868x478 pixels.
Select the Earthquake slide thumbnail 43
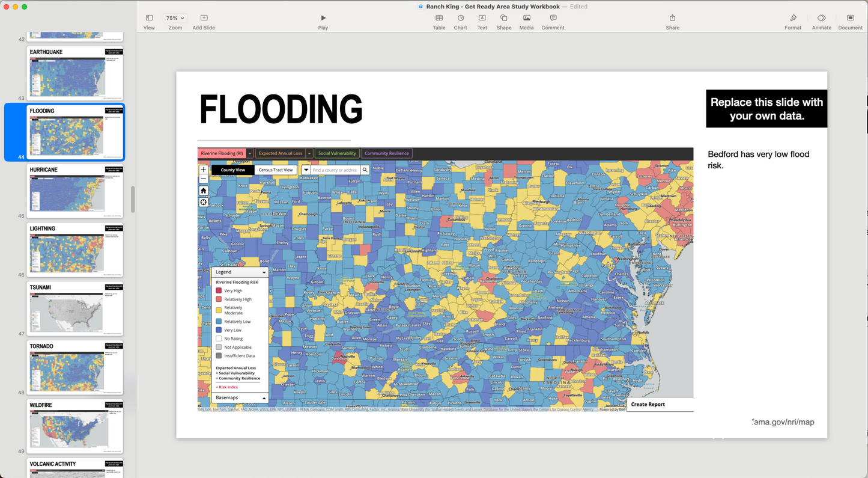(75, 73)
